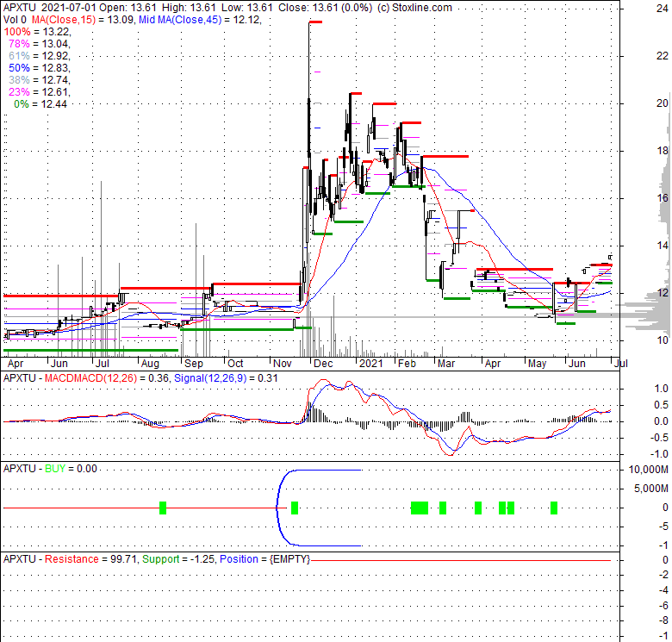The height and width of the screenshot is (642, 672).
Task: Click the price axis label '14'
Action: [x=663, y=246]
